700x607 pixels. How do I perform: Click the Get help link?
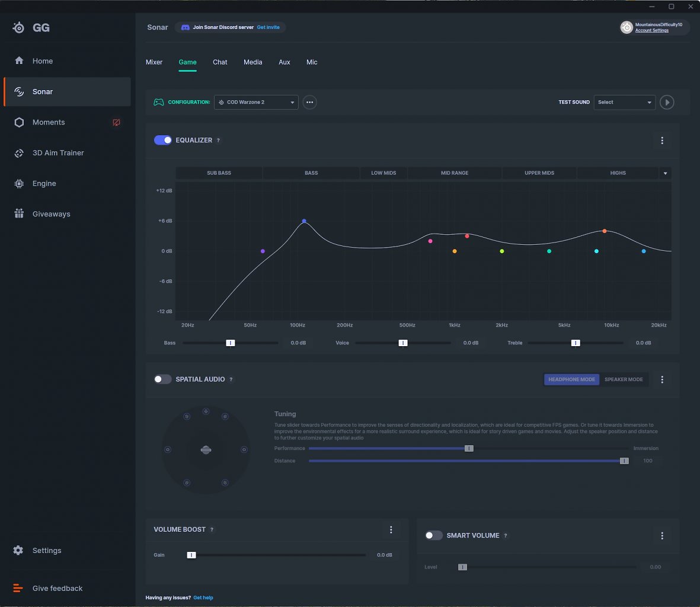pyautogui.click(x=203, y=598)
